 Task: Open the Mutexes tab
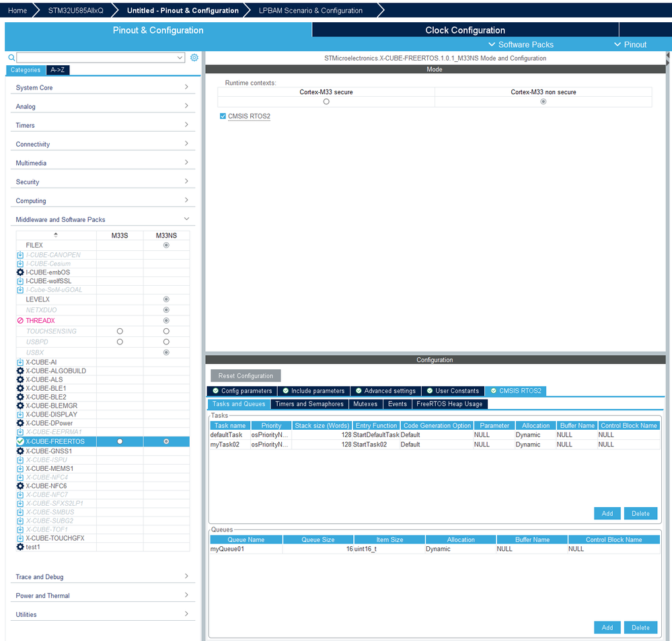(x=365, y=404)
